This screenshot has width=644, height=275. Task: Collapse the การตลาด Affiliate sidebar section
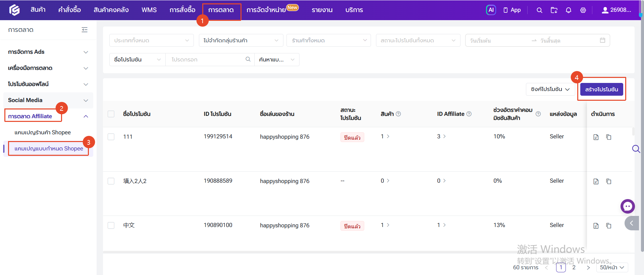[x=48, y=116]
